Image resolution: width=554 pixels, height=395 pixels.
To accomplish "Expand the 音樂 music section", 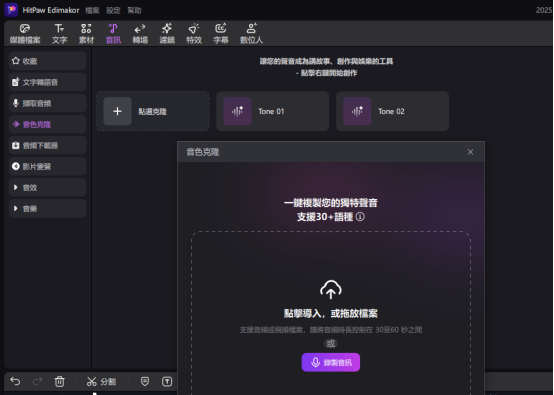I will point(48,209).
